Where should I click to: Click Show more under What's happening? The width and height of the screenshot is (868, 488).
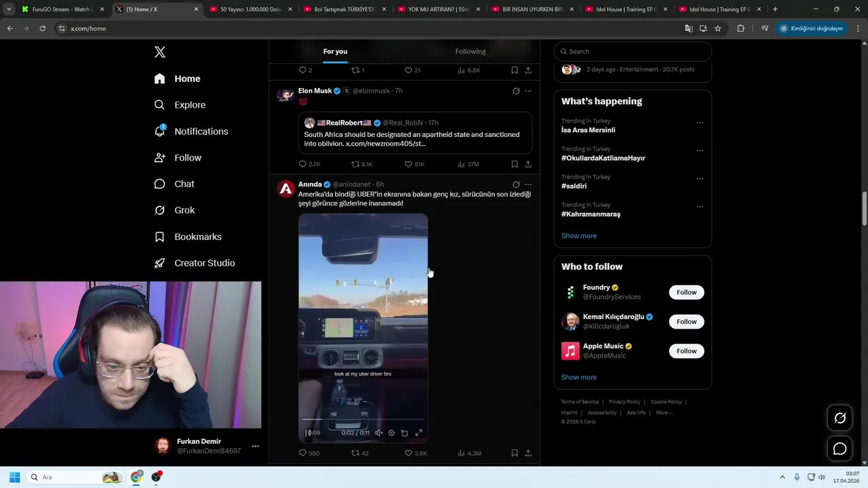tap(578, 236)
